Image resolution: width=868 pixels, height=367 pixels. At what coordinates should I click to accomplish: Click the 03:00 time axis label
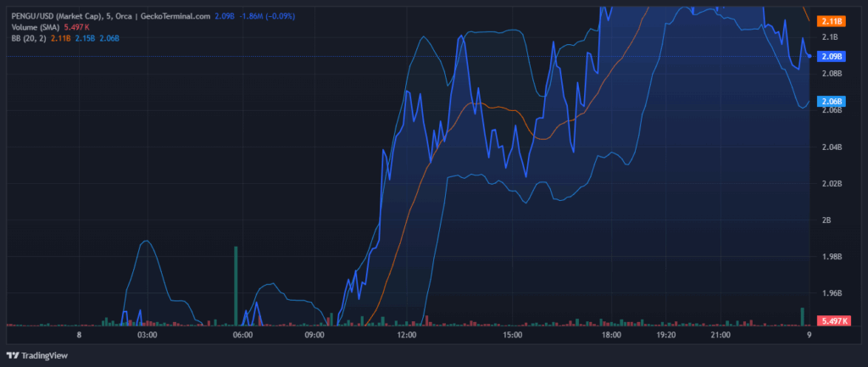pyautogui.click(x=147, y=336)
